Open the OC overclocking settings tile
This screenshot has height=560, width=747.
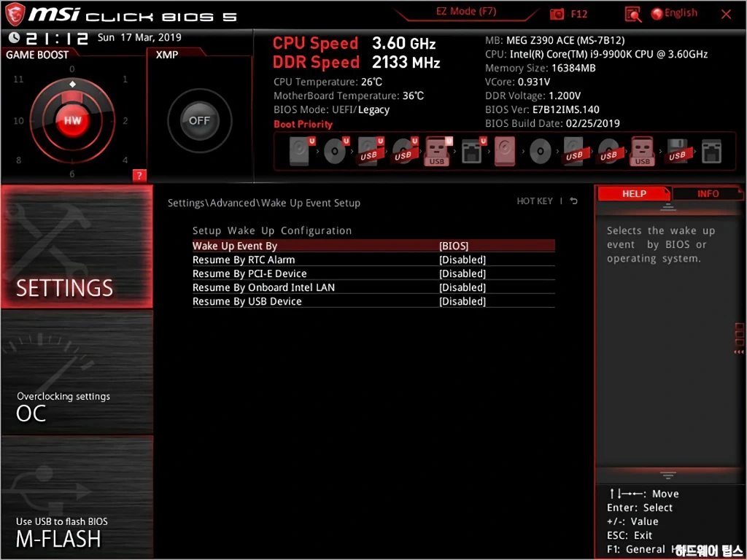77,373
